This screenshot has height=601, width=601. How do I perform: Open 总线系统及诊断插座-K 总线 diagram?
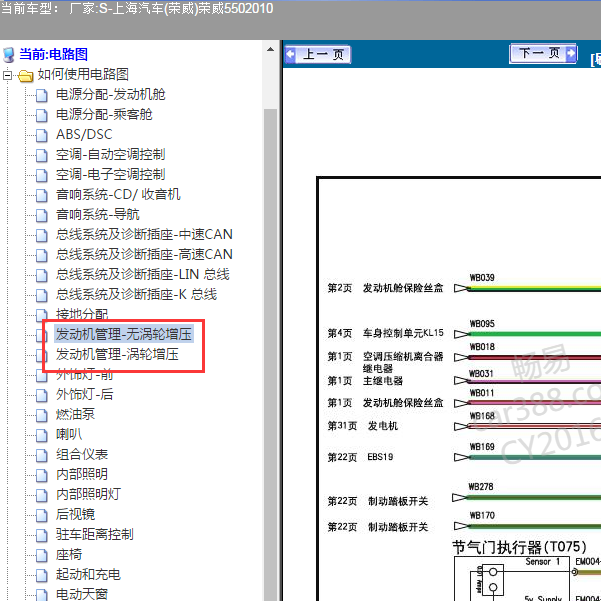point(136,294)
